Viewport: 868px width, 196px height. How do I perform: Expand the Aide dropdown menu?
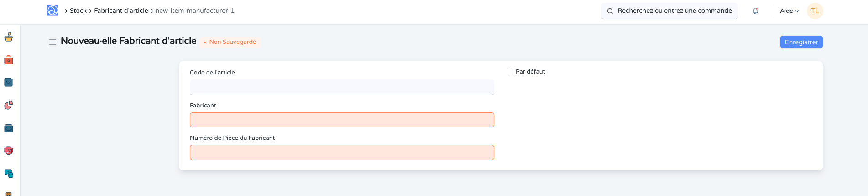pos(790,11)
